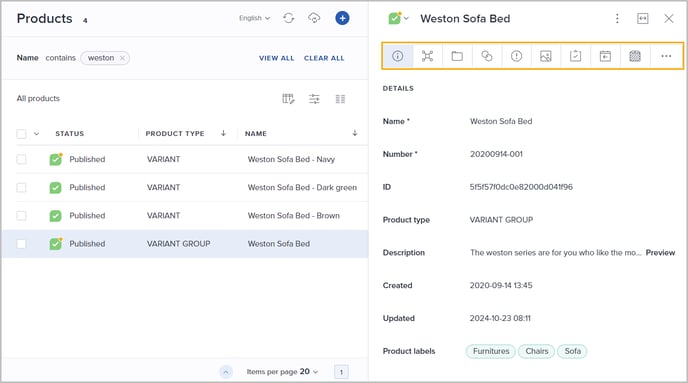Screen dimensions: 688x383
Task: Add a new product with plus button
Action: 342,18
